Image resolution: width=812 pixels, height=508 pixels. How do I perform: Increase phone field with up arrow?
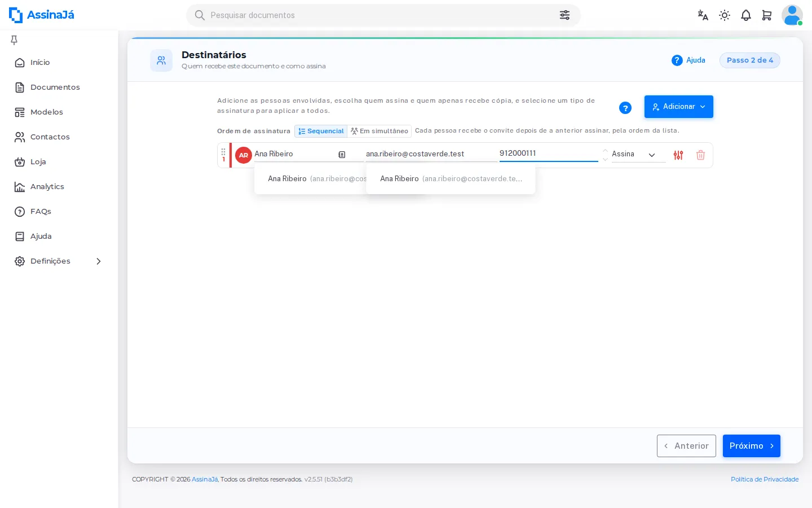point(605,151)
